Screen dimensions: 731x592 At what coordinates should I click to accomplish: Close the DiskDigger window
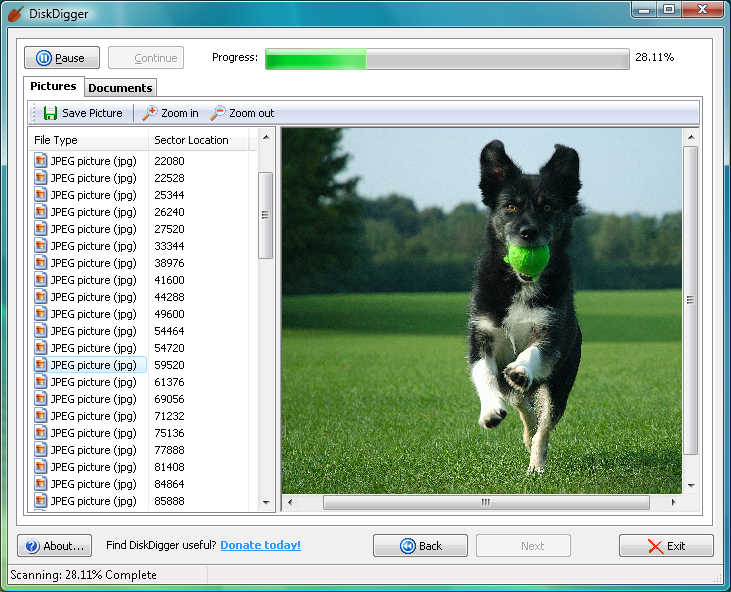[x=703, y=9]
